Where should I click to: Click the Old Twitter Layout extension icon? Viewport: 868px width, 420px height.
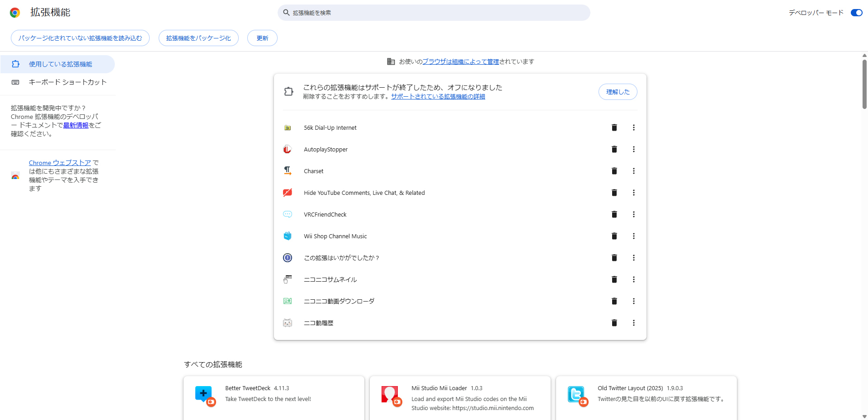[x=576, y=395]
